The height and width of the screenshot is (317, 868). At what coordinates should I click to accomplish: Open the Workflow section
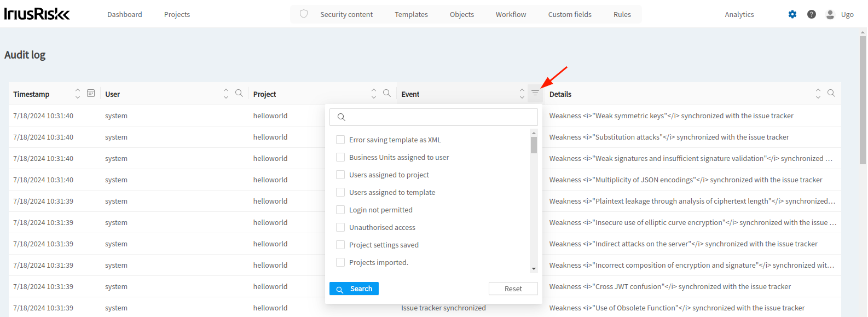point(511,15)
